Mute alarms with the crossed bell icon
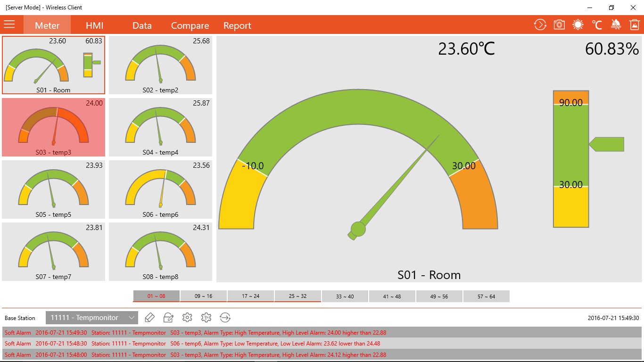Screen dimensions: 644x362 pos(616,25)
